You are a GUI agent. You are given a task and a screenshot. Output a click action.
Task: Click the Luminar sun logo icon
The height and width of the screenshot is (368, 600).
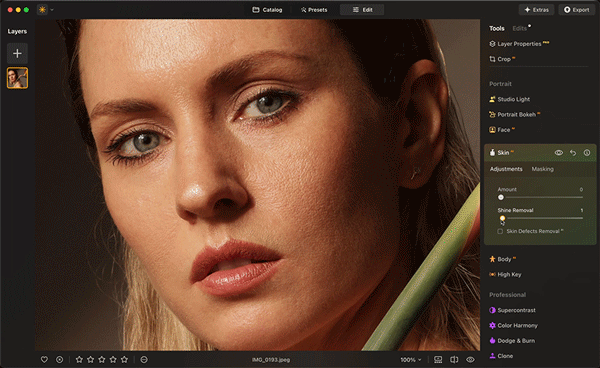click(42, 10)
